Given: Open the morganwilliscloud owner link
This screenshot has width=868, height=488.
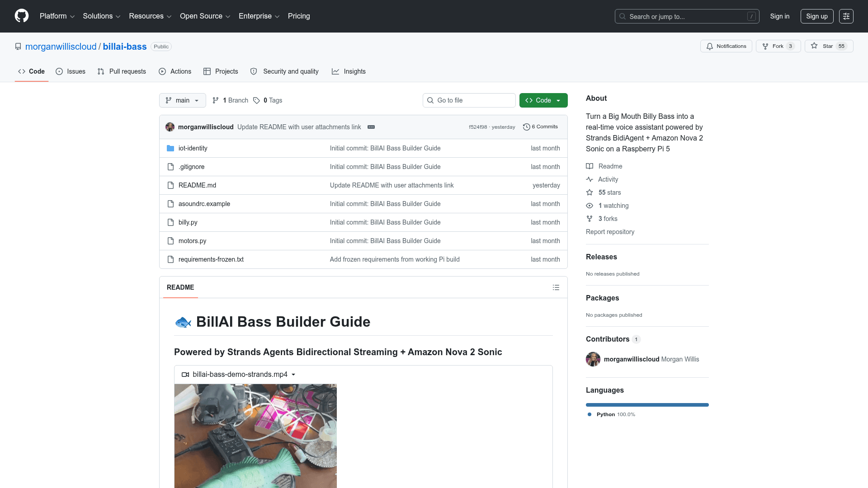Looking at the screenshot, I should [x=61, y=47].
